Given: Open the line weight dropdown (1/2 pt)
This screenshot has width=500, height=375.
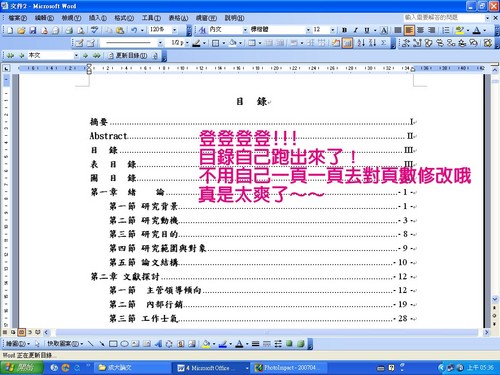Looking at the screenshot, I should (x=187, y=43).
